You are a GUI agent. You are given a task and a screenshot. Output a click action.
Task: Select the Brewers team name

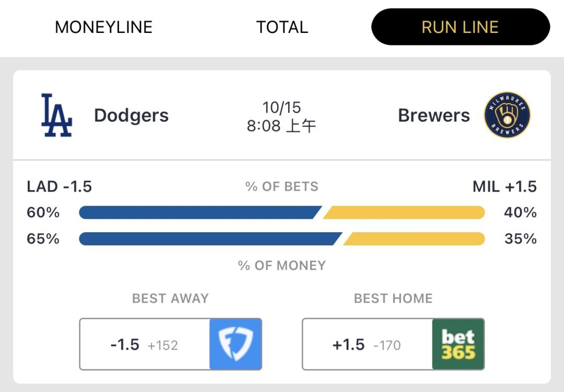[433, 115]
